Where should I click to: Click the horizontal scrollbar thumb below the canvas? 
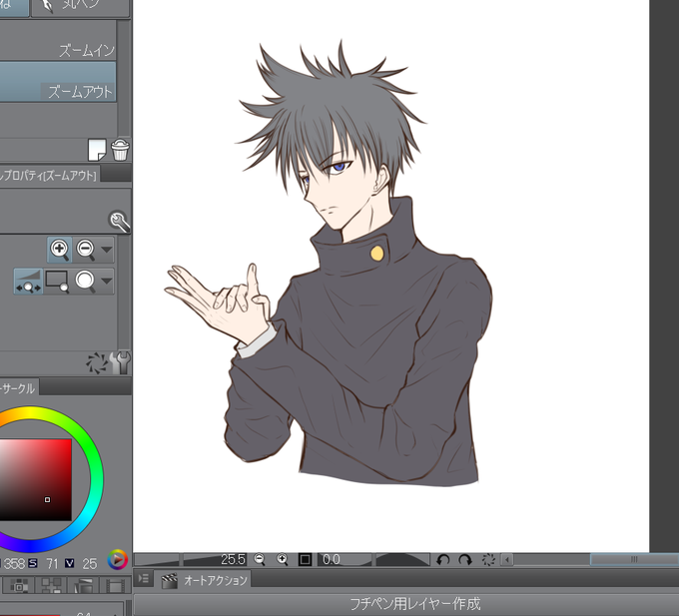634,559
